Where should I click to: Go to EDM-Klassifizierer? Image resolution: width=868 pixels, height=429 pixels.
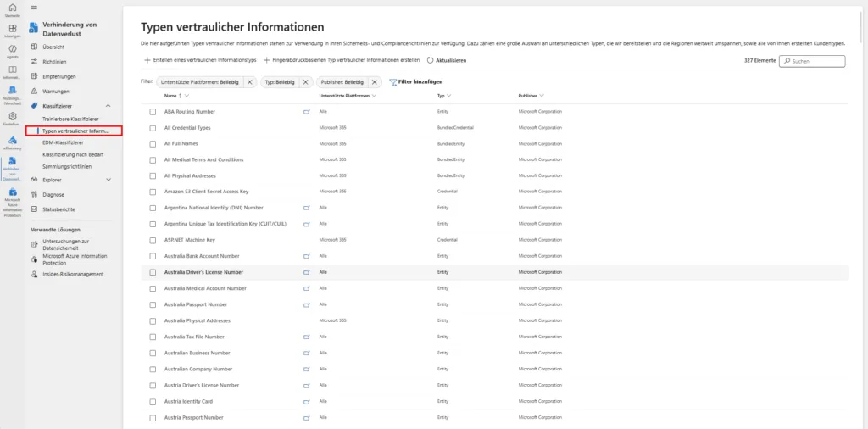tap(63, 142)
